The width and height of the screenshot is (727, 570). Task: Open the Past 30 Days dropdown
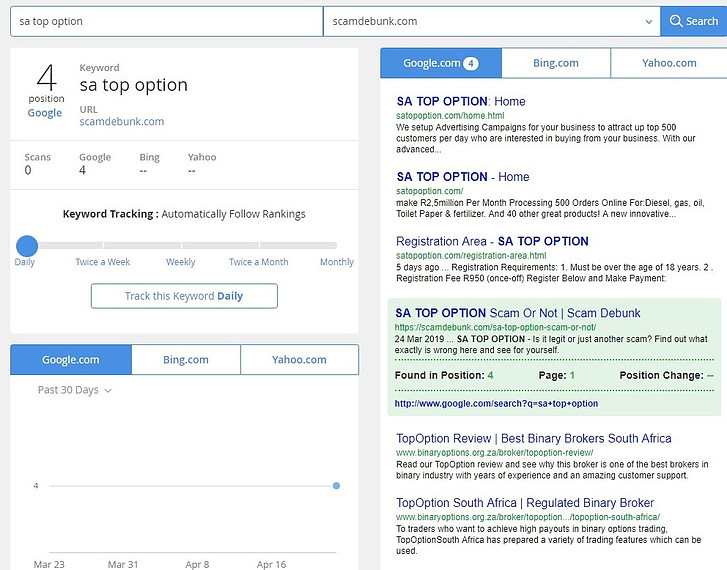(75, 390)
